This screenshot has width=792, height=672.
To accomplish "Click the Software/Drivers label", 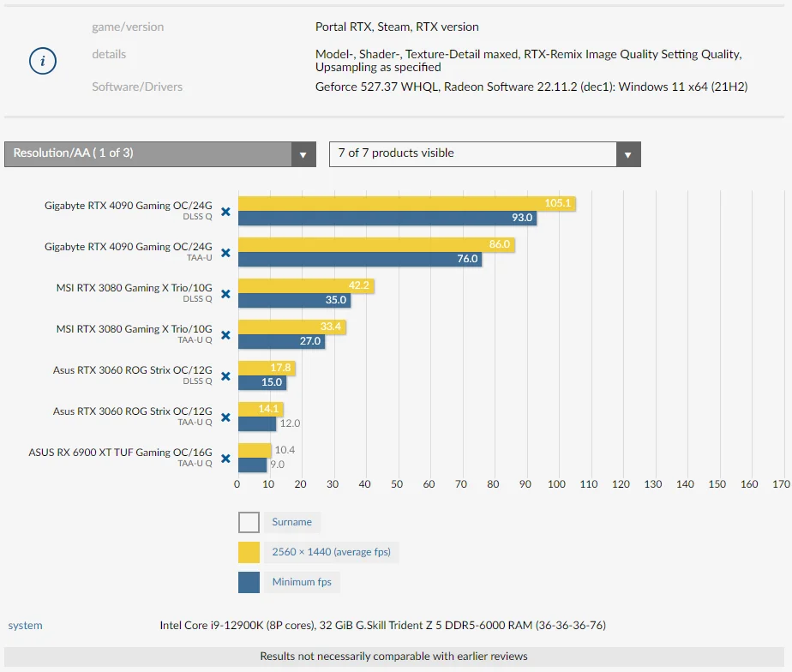I will pyautogui.click(x=137, y=87).
